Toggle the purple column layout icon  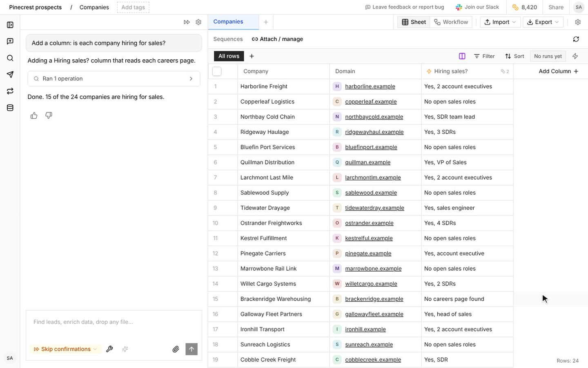tap(462, 56)
